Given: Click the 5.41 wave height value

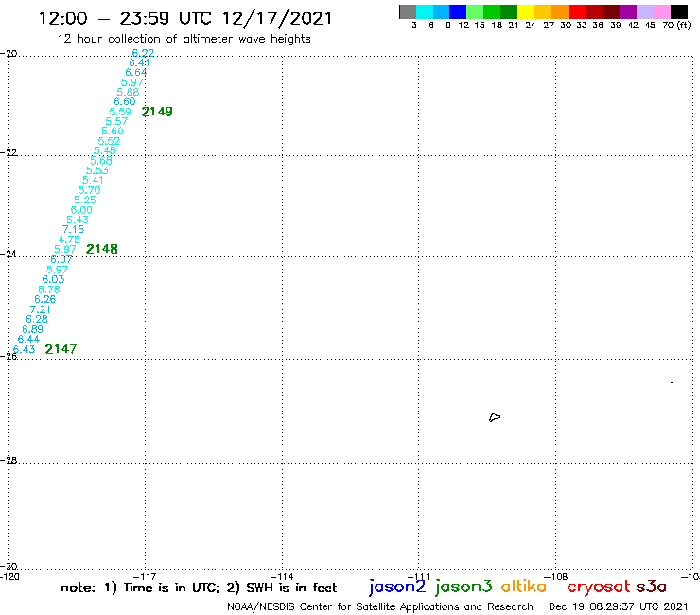Looking at the screenshot, I should click(x=93, y=181).
